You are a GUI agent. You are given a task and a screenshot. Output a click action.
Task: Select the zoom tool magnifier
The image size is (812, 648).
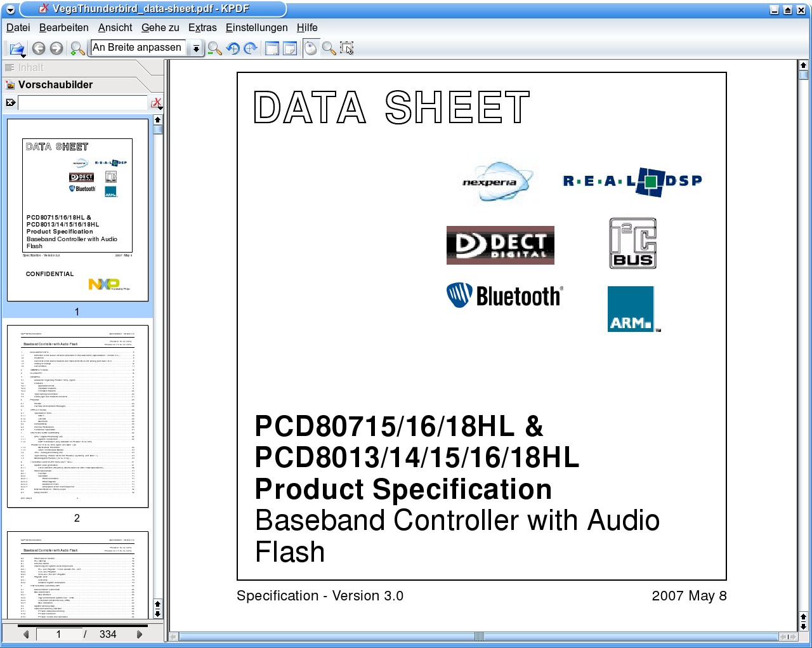tap(329, 48)
